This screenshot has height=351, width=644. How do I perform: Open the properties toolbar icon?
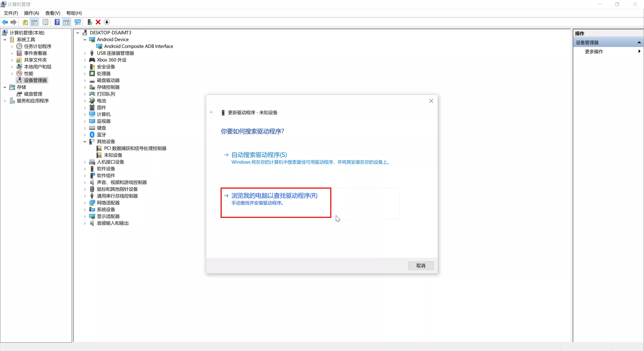coord(46,22)
